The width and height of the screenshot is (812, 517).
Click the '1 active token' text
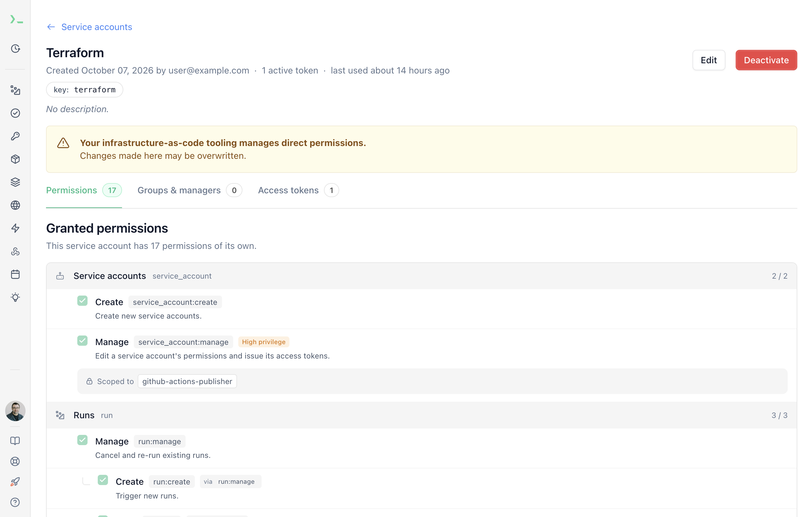tap(290, 71)
